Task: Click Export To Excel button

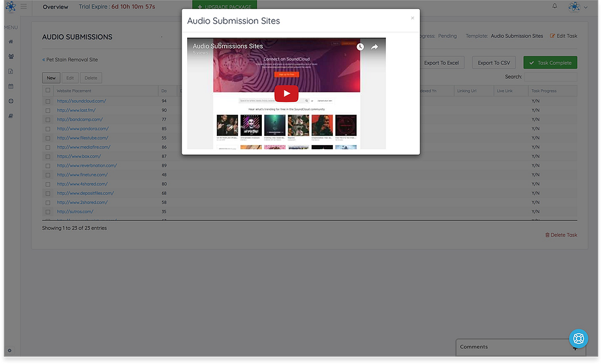Action: (x=441, y=62)
